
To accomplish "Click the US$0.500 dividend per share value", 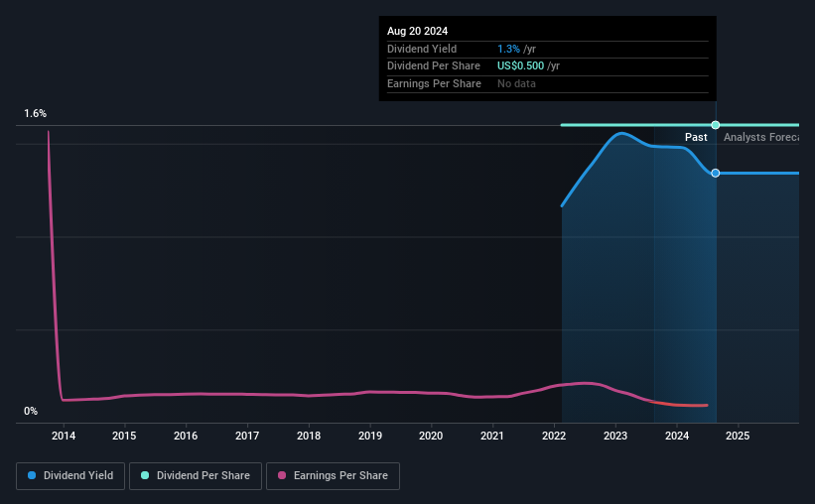I will (x=521, y=66).
